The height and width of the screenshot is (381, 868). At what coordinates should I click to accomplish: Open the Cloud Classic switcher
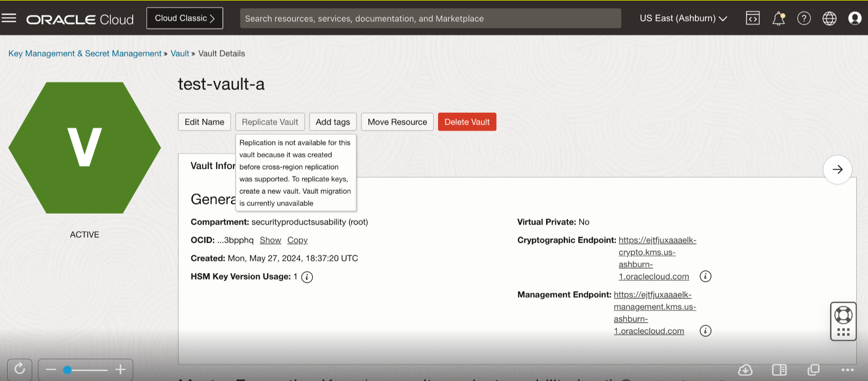pos(184,18)
